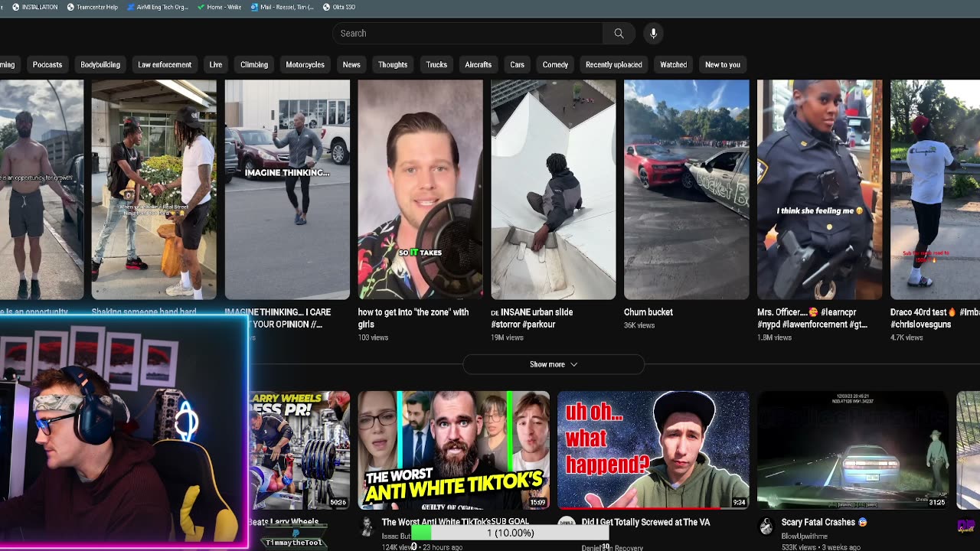
Task: Select the Live filter chip
Action: tap(216, 64)
